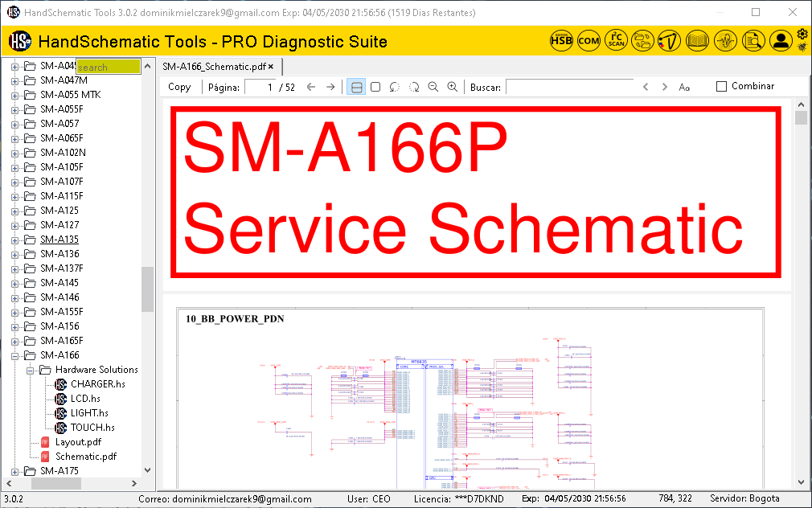This screenshot has width=812, height=508.
Task: Toggle match case Aa search option
Action: [684, 87]
